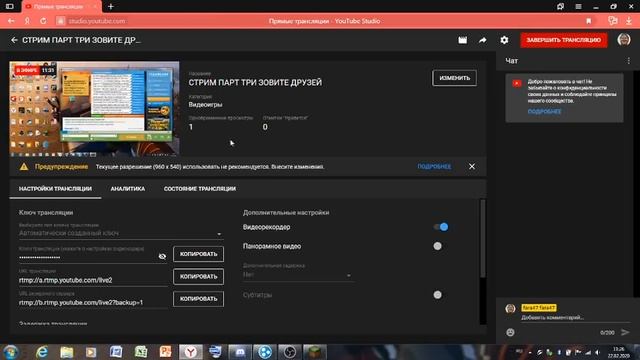The height and width of the screenshot is (360, 640).
Task: Open the additional delay dropdown showing Нет
Action: pos(297,275)
